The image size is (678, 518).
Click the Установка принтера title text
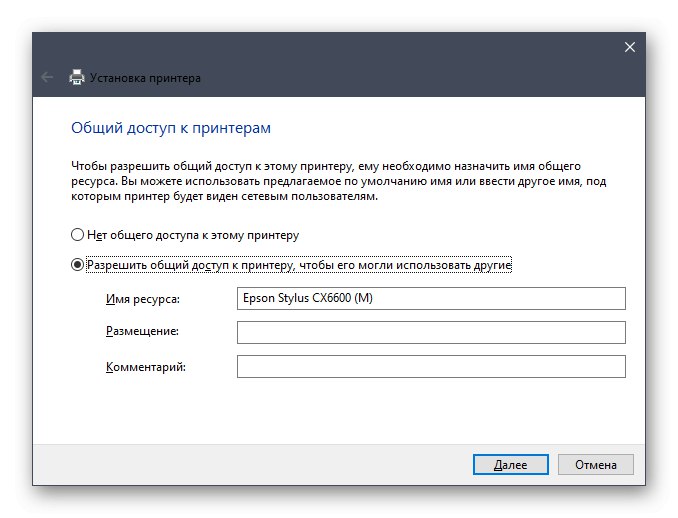[146, 77]
